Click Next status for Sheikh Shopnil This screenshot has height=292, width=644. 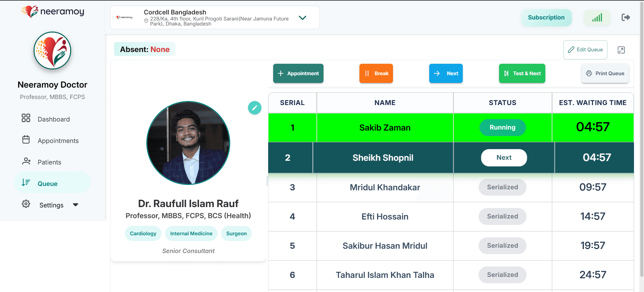(x=504, y=158)
